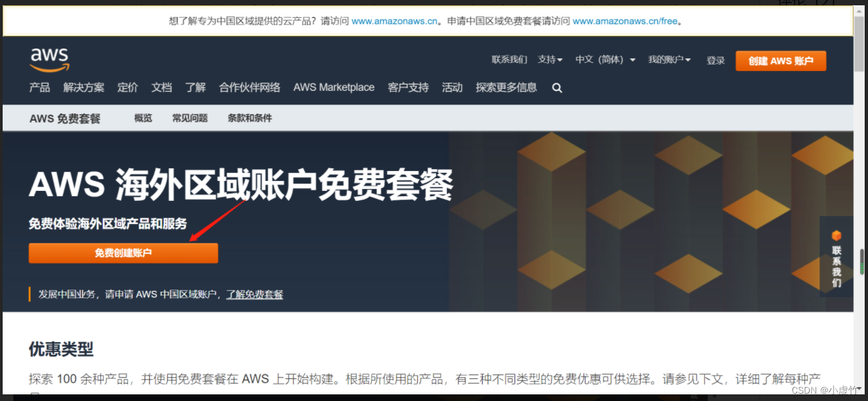
Task: Open the 产品 menu
Action: [x=40, y=87]
